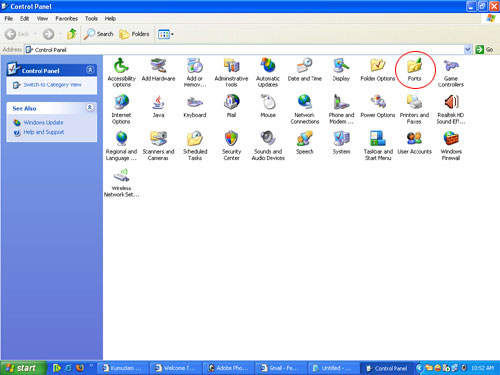Toggle the Folders pane button

[x=134, y=34]
